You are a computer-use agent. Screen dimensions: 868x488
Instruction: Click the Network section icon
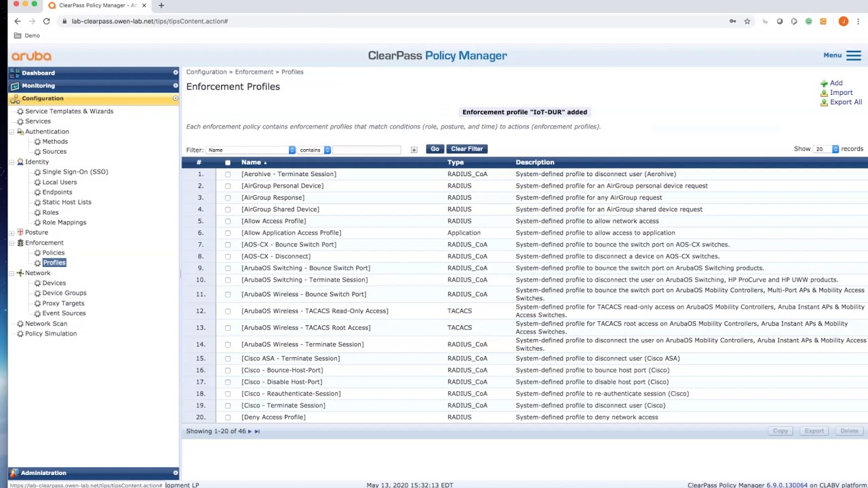[20, 273]
